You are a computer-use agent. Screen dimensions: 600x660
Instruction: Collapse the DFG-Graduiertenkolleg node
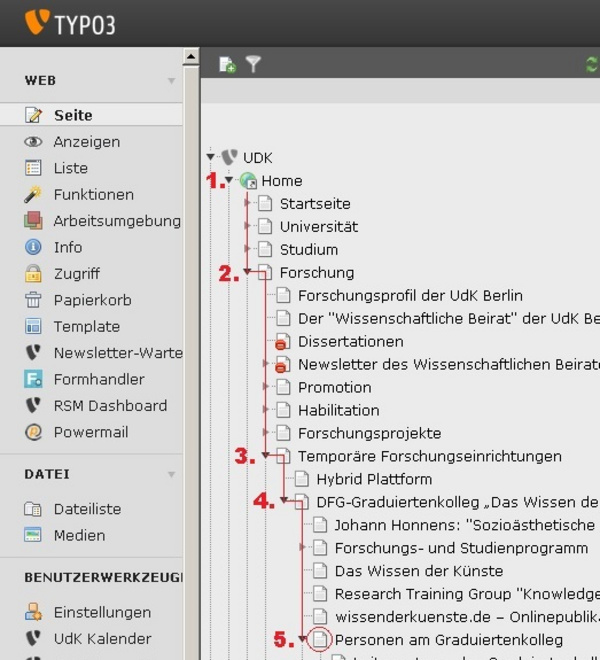pos(284,501)
